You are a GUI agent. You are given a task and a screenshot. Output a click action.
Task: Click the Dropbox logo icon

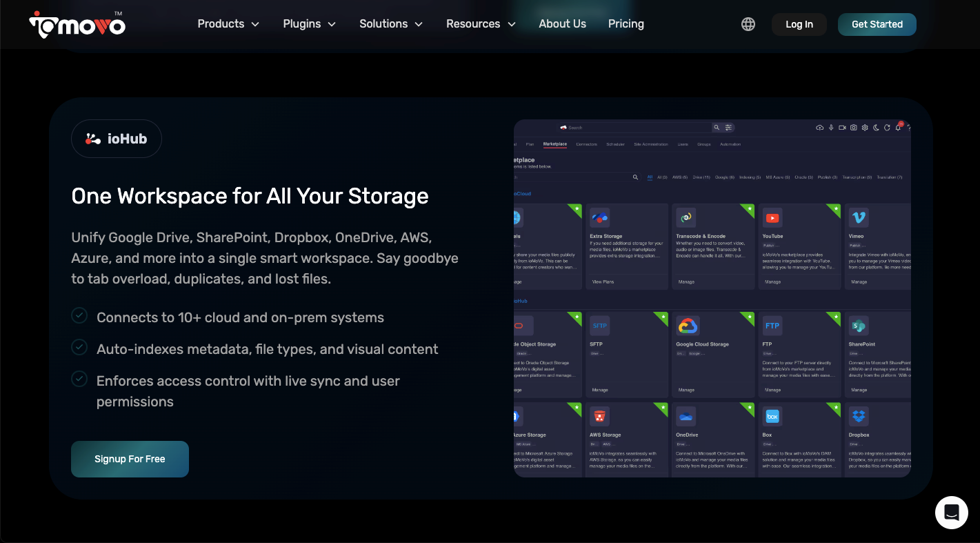click(859, 417)
